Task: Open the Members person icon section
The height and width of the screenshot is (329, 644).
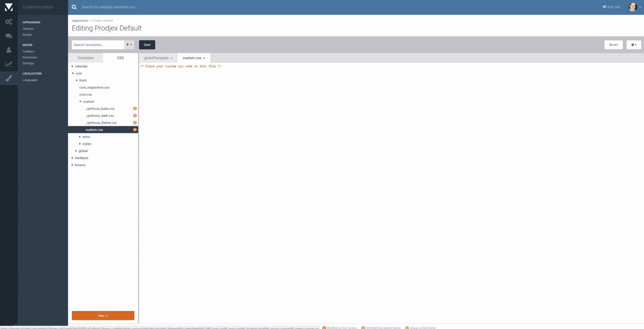Action: tap(9, 50)
